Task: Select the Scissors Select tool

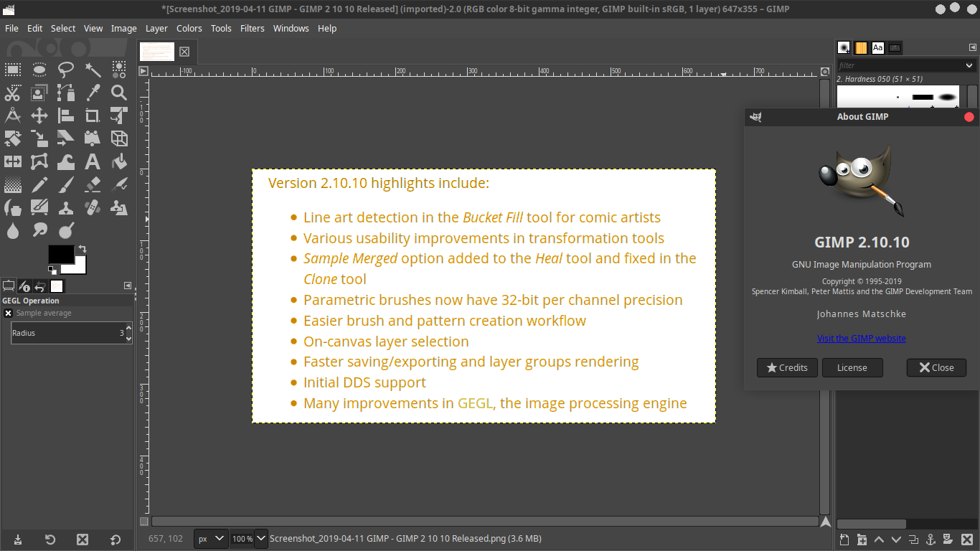Action: coord(13,93)
